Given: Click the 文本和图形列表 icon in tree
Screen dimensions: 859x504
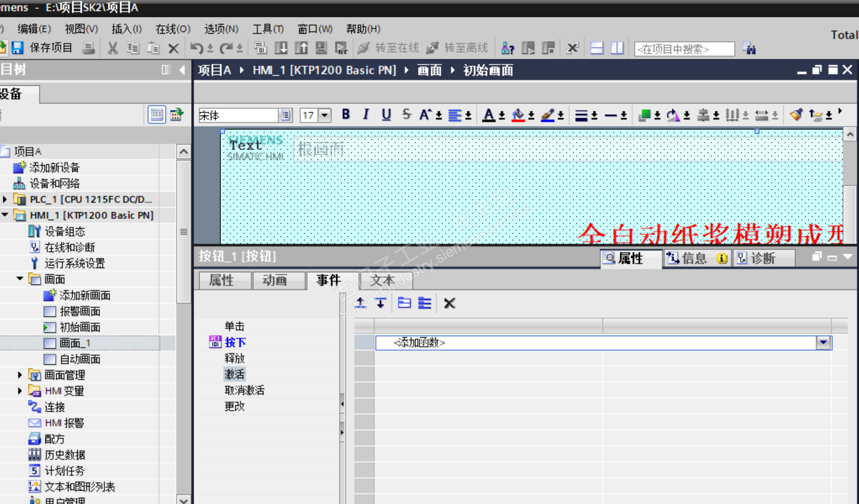Looking at the screenshot, I should (34, 487).
